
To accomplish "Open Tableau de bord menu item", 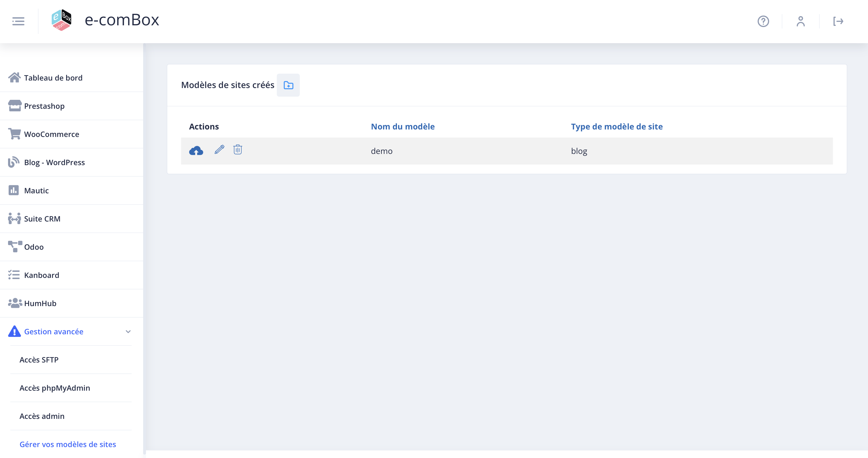I will [x=53, y=78].
